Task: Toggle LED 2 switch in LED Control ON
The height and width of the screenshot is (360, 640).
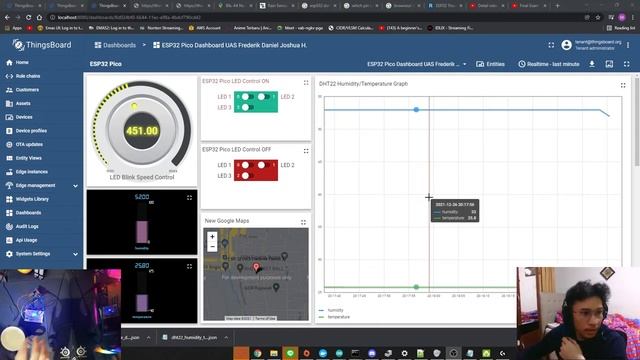Action: [x=263, y=97]
